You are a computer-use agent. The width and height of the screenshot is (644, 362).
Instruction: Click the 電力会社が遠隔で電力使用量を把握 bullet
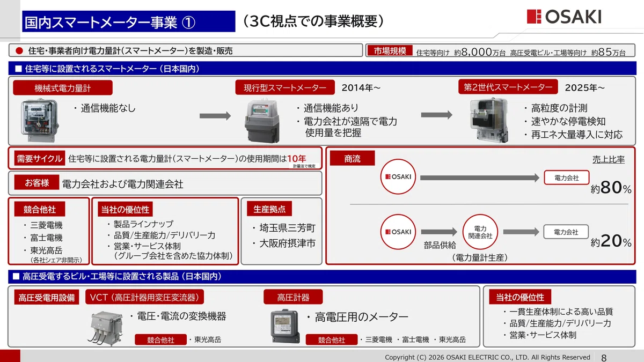[347, 127]
